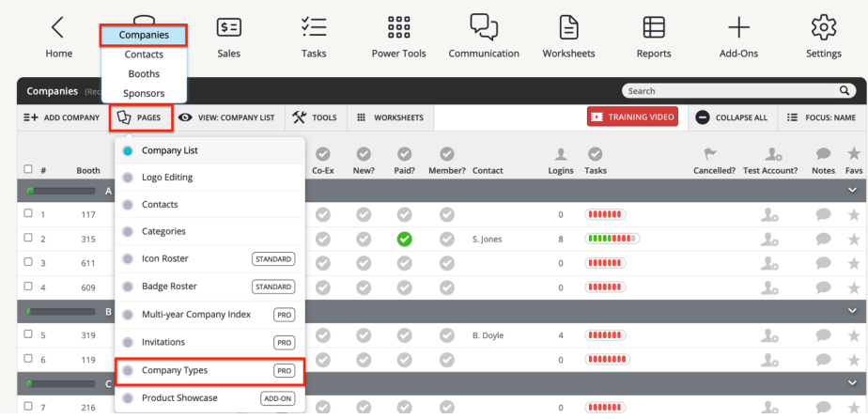Open the Tasks checklist icon

click(314, 27)
